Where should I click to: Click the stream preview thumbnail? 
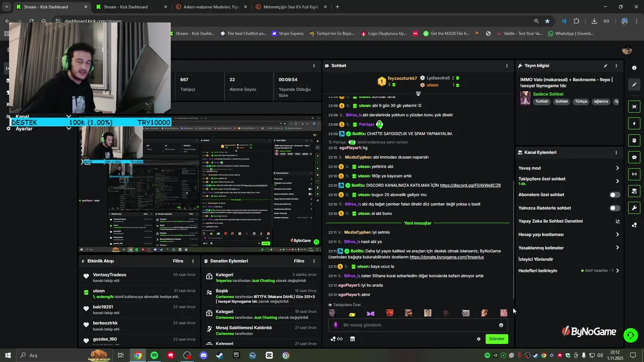click(200, 184)
